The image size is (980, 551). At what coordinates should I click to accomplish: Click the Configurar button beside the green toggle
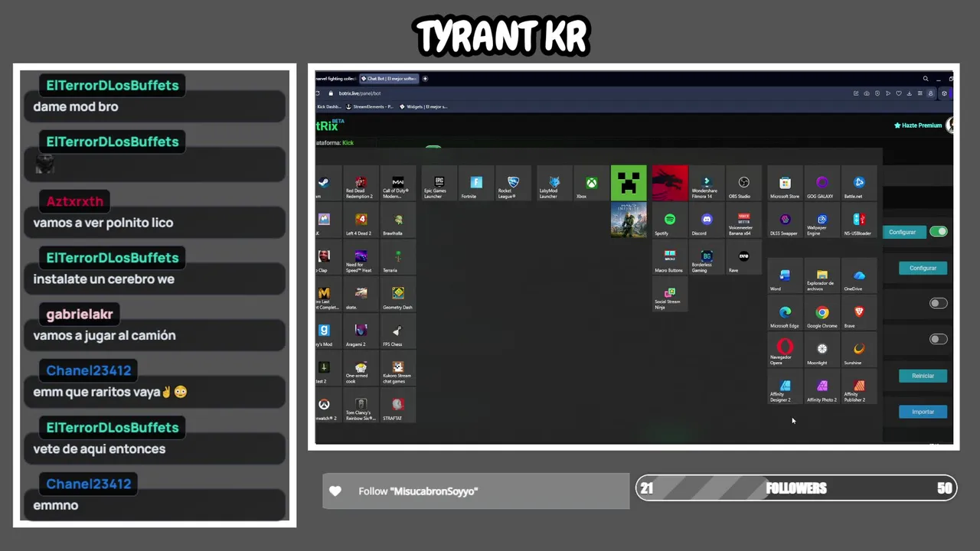(x=903, y=232)
